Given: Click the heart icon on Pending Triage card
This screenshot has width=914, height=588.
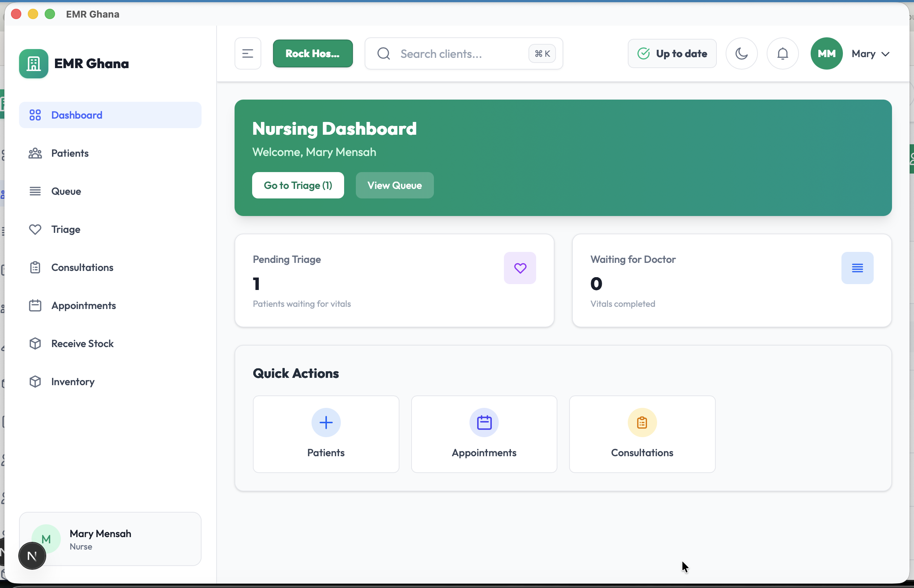Looking at the screenshot, I should [520, 268].
